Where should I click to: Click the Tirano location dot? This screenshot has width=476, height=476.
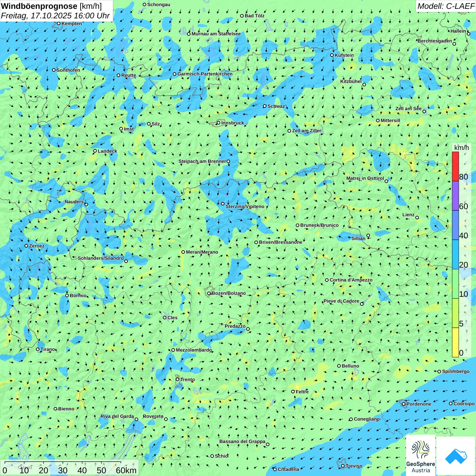(x=38, y=349)
